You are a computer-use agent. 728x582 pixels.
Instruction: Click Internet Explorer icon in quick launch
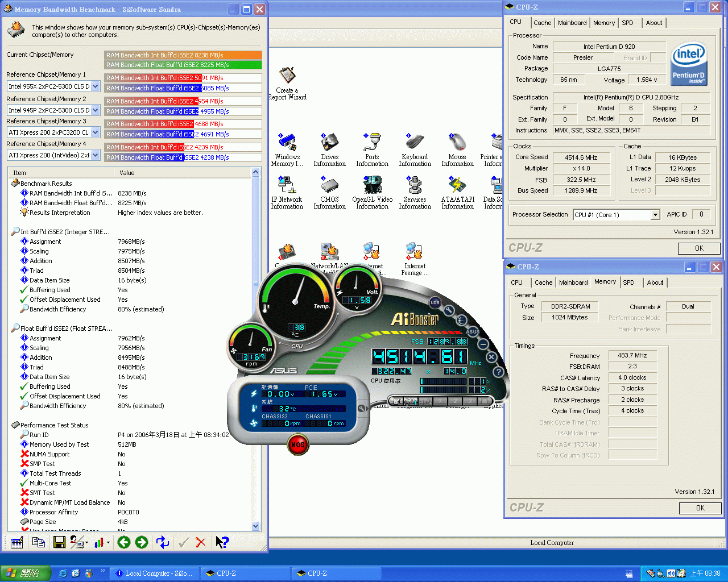point(63,573)
